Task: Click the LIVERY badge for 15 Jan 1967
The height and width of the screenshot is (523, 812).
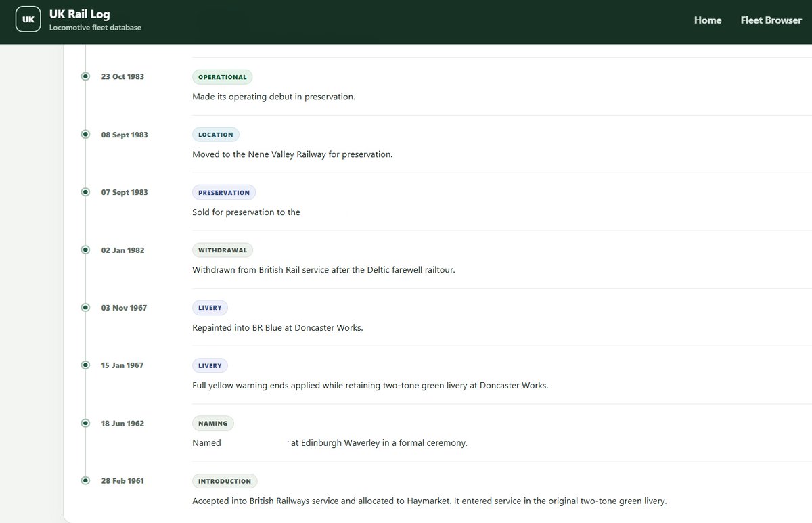Action: [210, 365]
